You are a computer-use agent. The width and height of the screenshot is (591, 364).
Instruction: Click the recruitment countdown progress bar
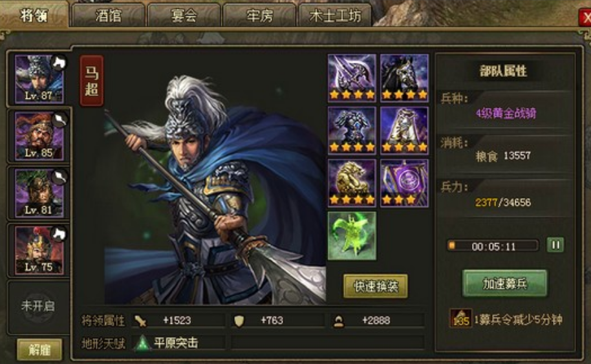493,246
